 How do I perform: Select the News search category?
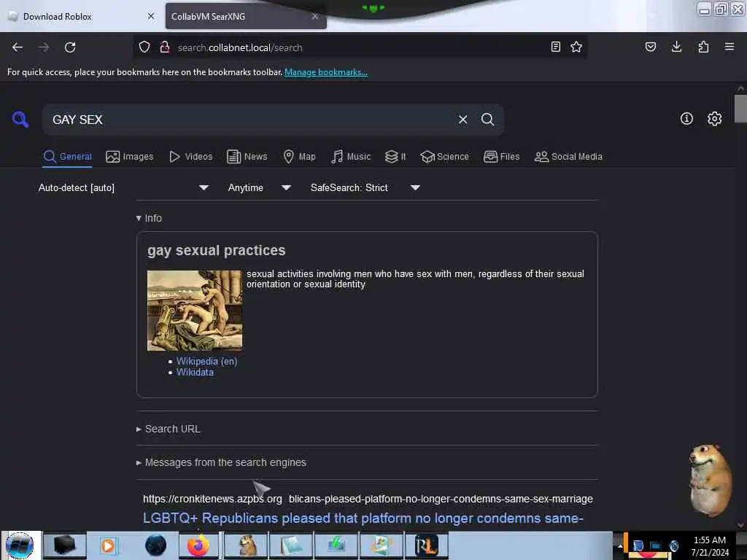[247, 157]
